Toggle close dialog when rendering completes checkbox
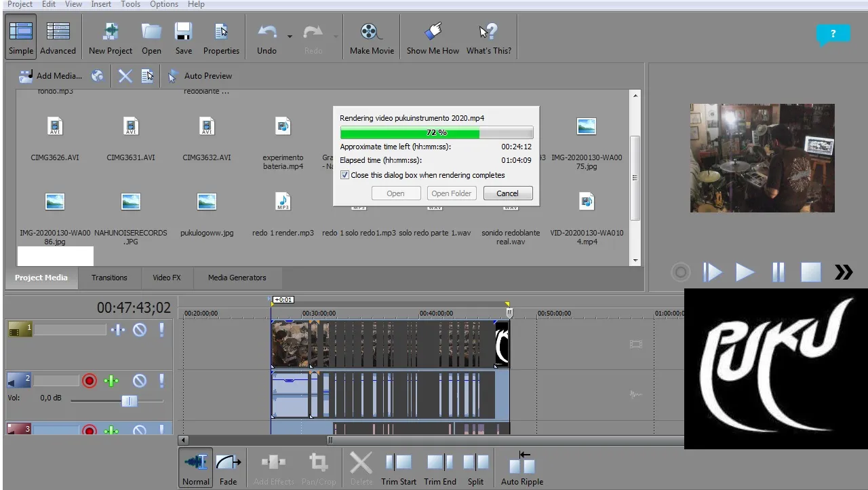Image resolution: width=868 pixels, height=490 pixels. (345, 175)
